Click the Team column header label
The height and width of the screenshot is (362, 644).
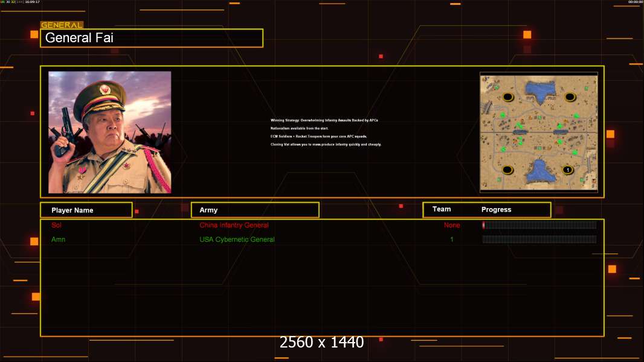click(442, 209)
